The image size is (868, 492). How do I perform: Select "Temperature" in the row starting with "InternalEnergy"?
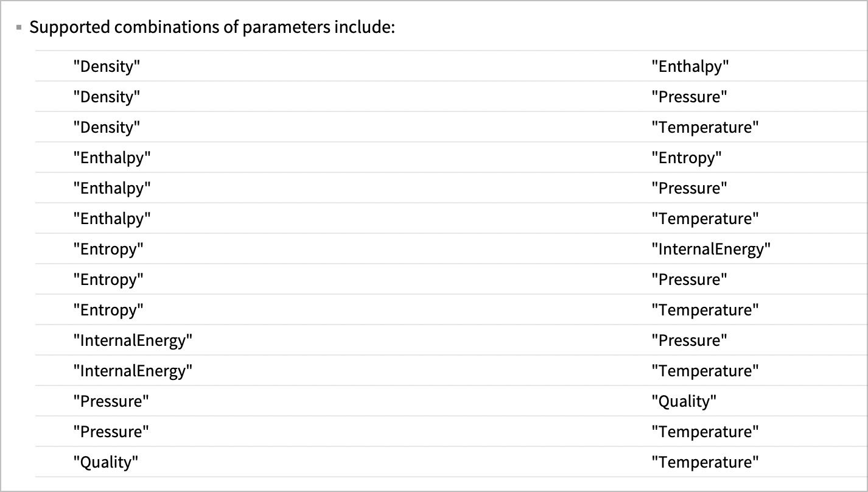click(705, 371)
